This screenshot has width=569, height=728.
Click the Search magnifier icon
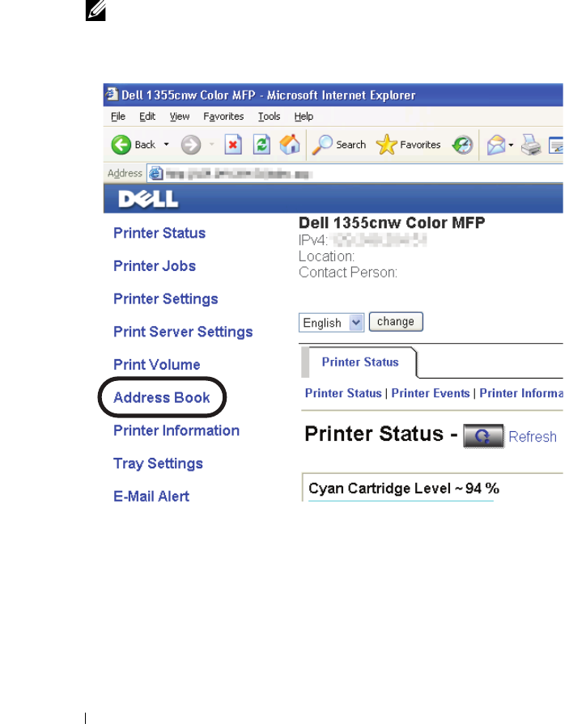pos(322,145)
